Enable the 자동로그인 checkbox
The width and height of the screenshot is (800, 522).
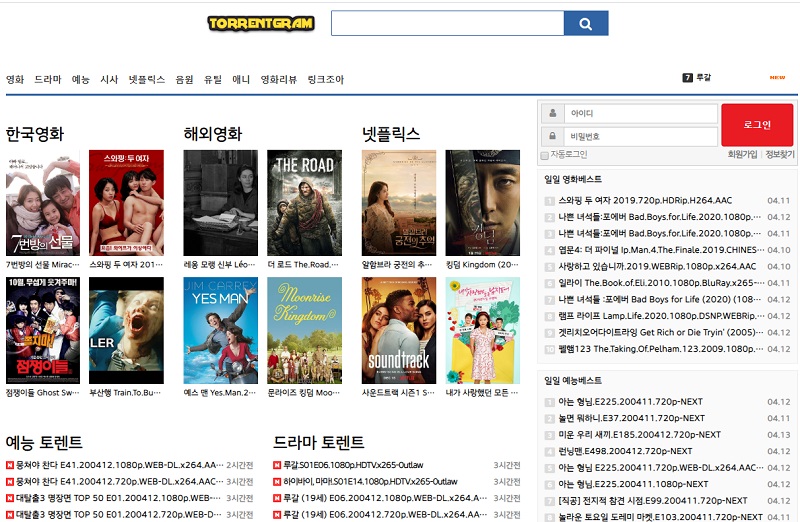point(544,155)
